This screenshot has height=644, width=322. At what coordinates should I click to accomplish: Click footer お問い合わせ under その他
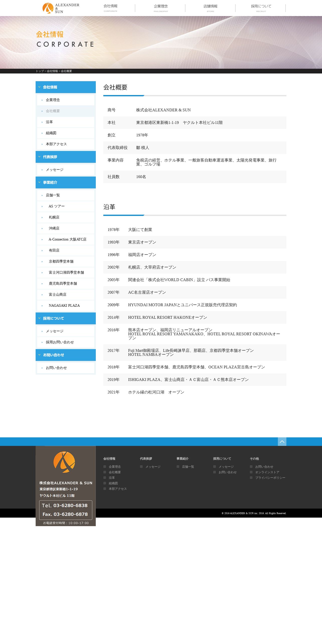click(x=264, y=467)
